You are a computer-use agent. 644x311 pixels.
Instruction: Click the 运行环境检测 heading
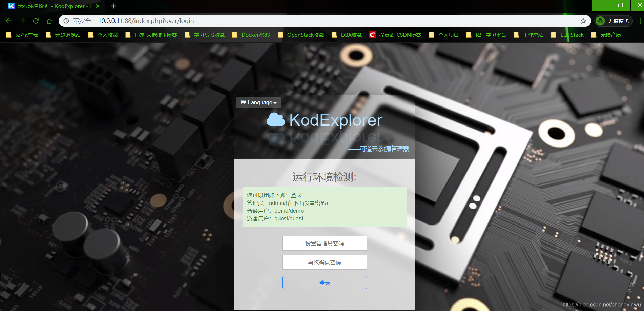[325, 177]
